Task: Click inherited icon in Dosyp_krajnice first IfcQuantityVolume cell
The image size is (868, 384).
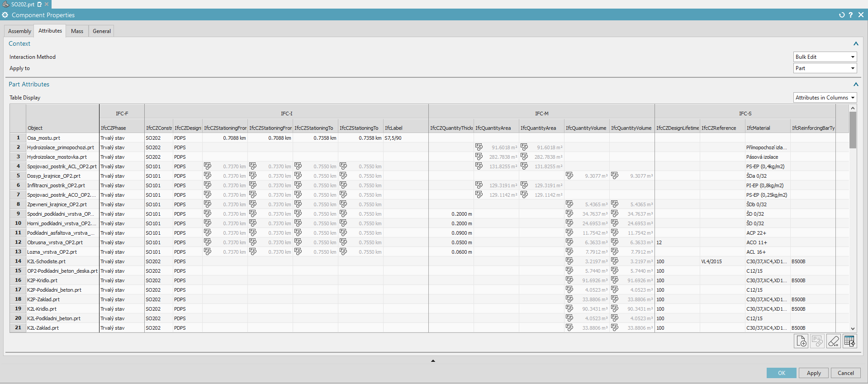Action: point(569,175)
